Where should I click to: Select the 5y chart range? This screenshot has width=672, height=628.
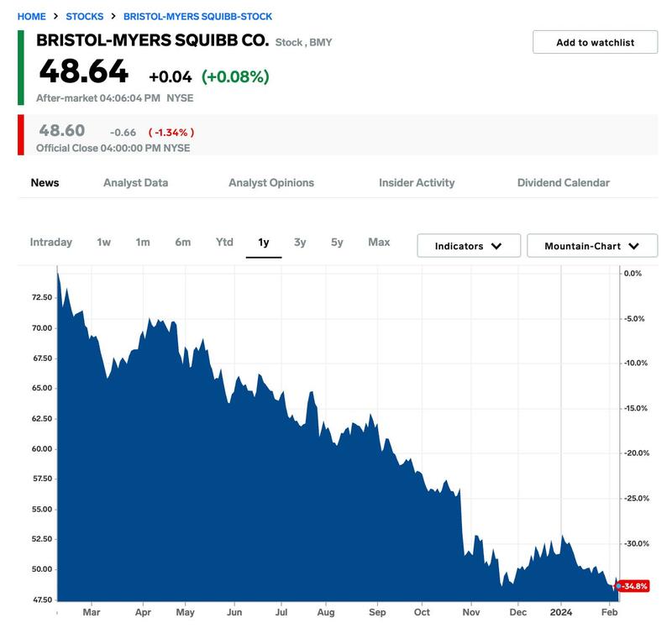coord(337,243)
